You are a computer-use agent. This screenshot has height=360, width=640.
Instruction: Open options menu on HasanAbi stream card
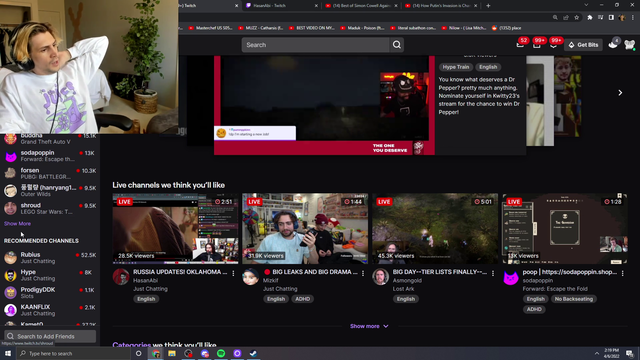point(233,273)
